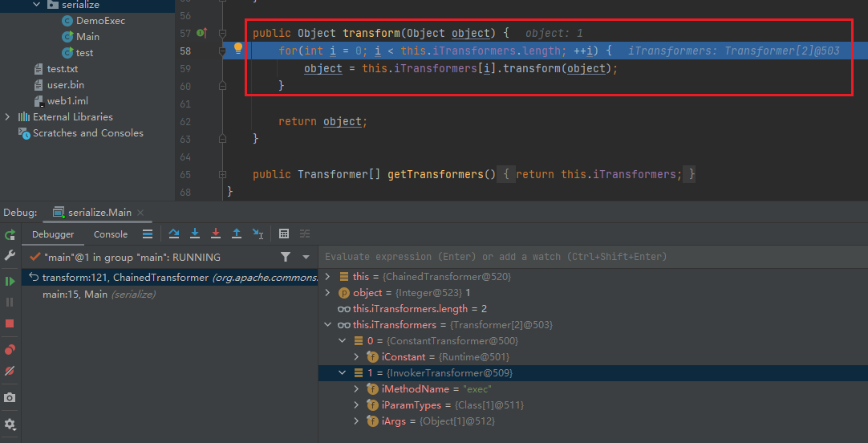Image resolution: width=868 pixels, height=443 pixels.
Task: Click 'return object;' statement on line 62
Action: (x=323, y=122)
